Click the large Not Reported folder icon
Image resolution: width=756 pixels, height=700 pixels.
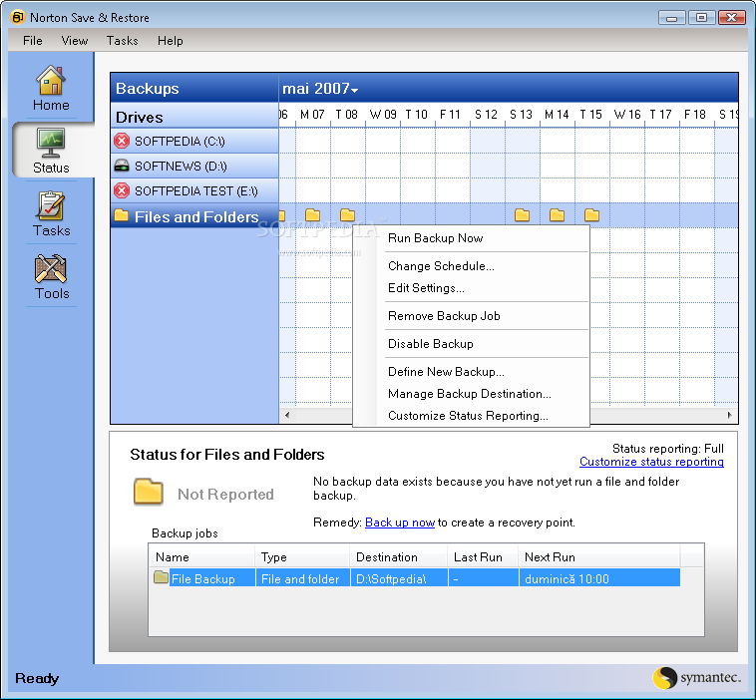149,492
